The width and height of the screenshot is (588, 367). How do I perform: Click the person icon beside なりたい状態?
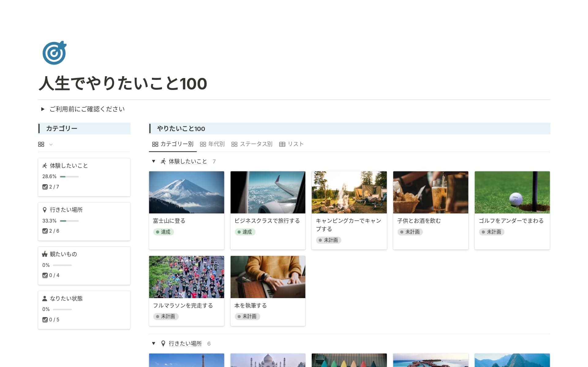click(x=45, y=298)
